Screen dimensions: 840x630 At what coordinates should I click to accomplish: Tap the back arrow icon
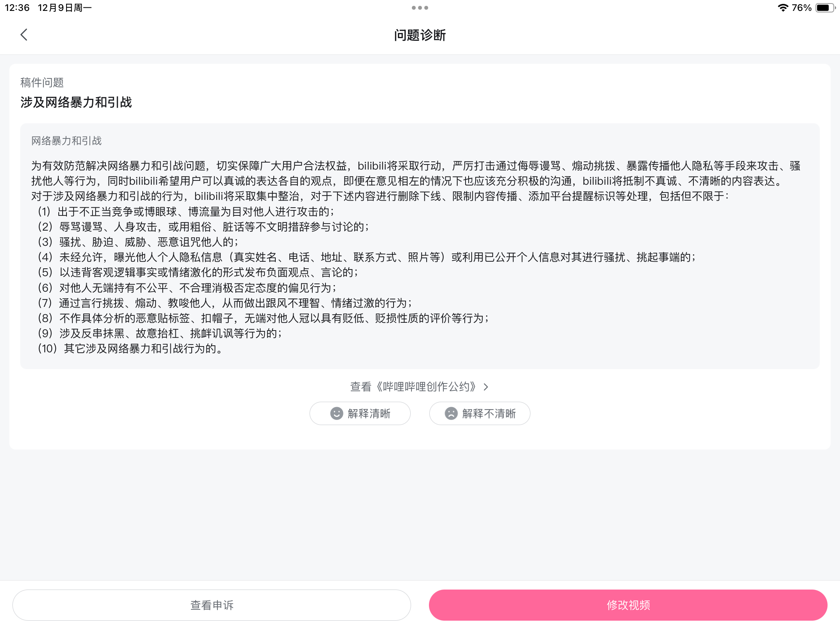click(x=24, y=35)
